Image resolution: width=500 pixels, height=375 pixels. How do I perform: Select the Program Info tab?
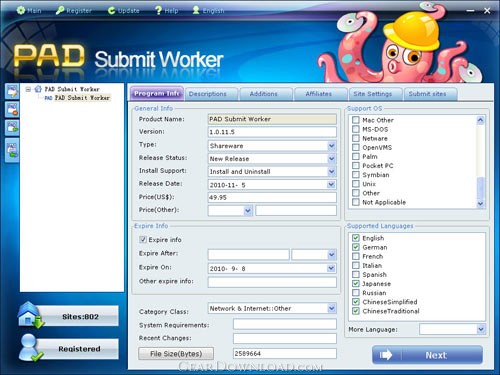click(157, 94)
